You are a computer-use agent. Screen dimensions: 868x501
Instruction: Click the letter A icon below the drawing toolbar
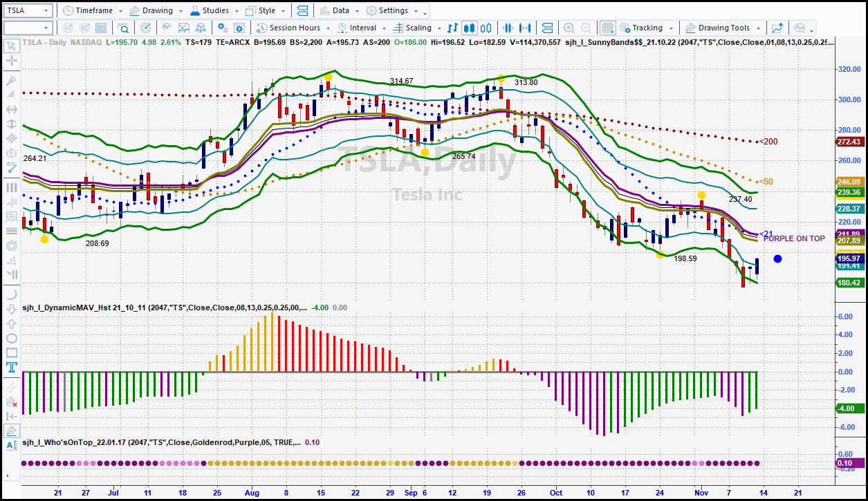click(x=11, y=445)
